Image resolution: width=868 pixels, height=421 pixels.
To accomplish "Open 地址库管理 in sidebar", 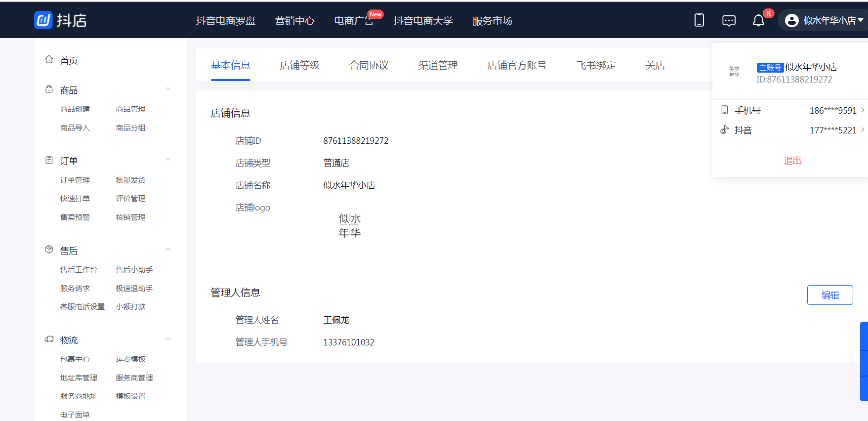I will pyautogui.click(x=79, y=378).
